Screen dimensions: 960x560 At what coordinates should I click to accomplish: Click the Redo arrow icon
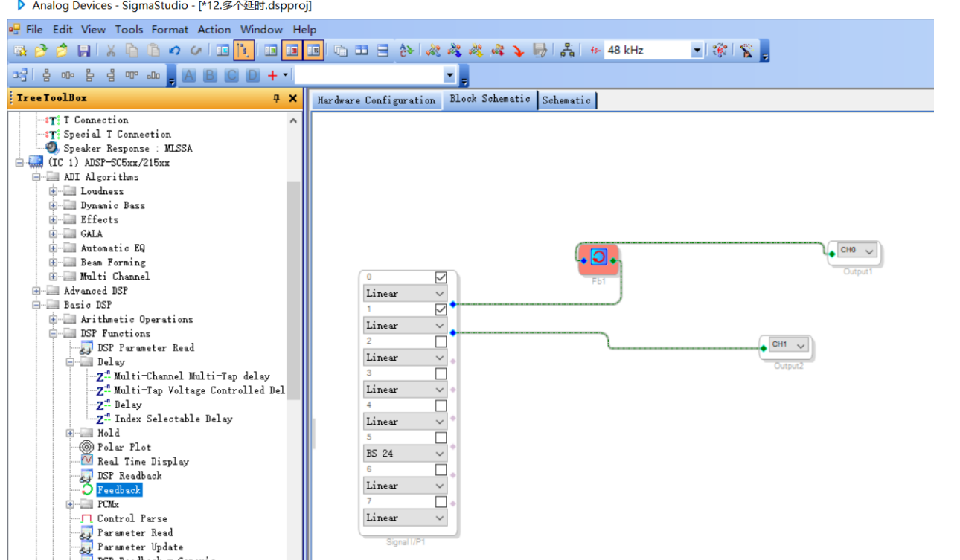(x=196, y=51)
